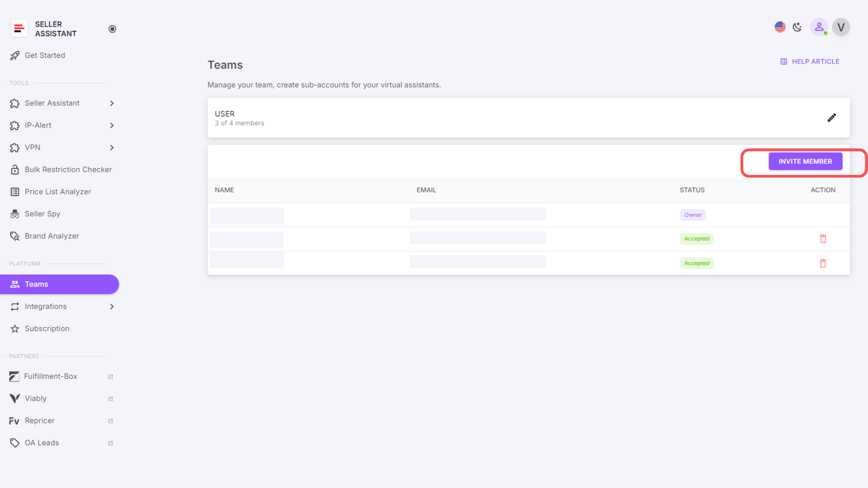The width and height of the screenshot is (868, 488).
Task: Click the INVITE MEMBER button
Action: [x=805, y=161]
